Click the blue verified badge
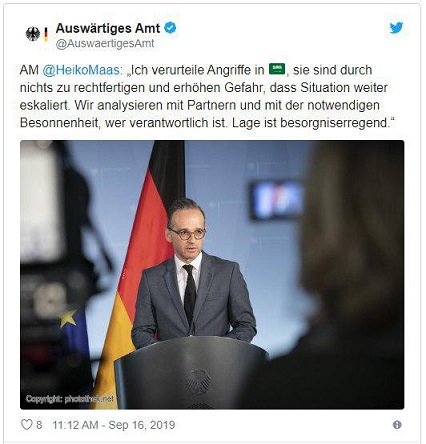 170,28
